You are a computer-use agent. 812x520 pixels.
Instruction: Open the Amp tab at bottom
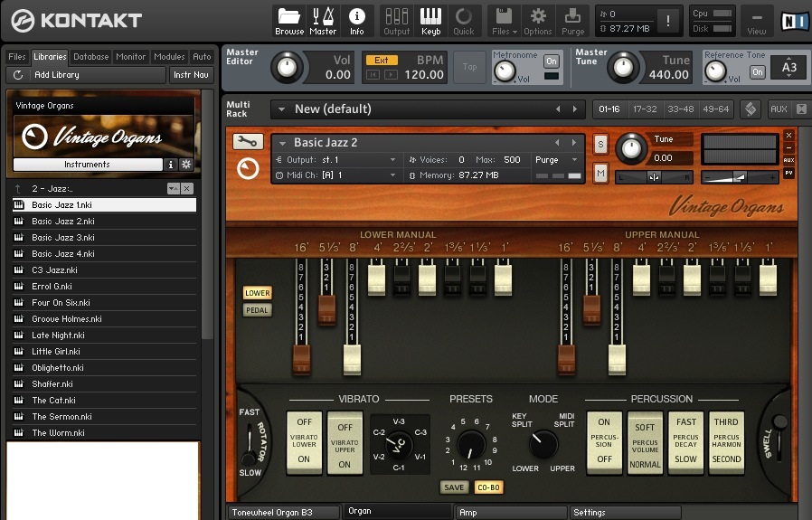point(510,512)
